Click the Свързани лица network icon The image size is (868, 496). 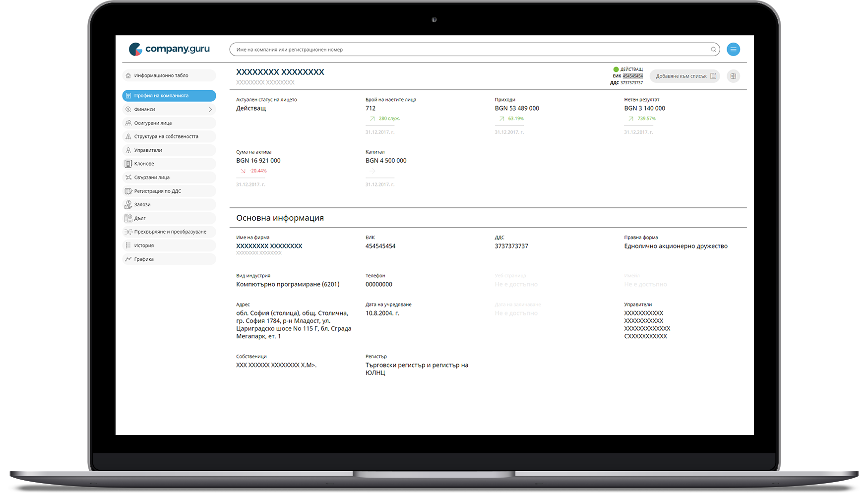pos(128,177)
